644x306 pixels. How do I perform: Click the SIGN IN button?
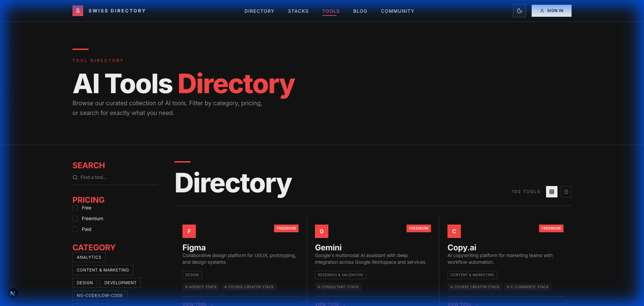click(x=551, y=10)
